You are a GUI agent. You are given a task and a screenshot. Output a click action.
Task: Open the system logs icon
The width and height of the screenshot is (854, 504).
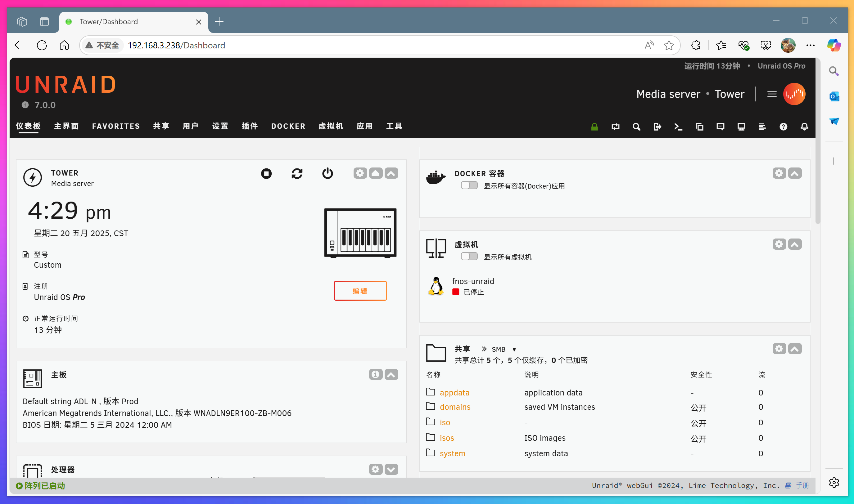[762, 126]
